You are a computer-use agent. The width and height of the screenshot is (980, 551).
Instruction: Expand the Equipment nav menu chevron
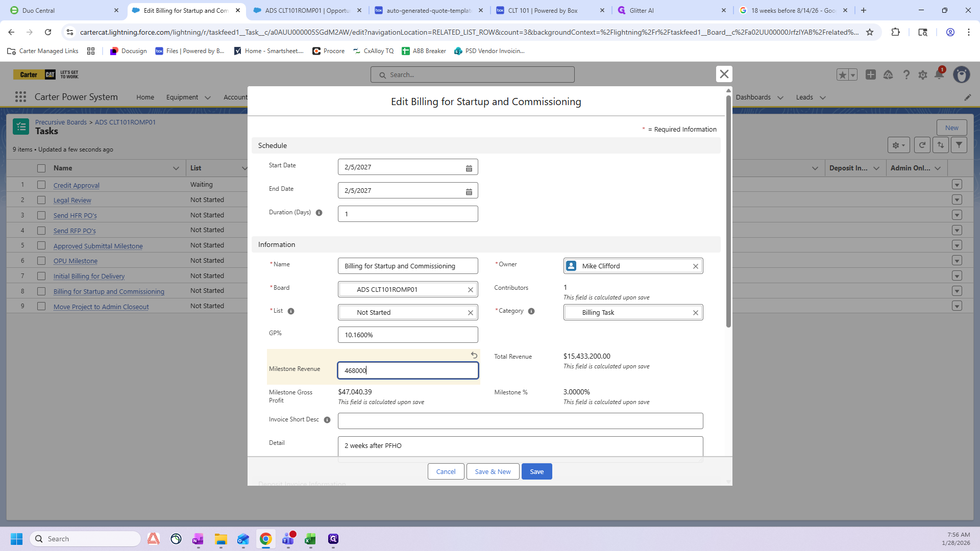(207, 97)
